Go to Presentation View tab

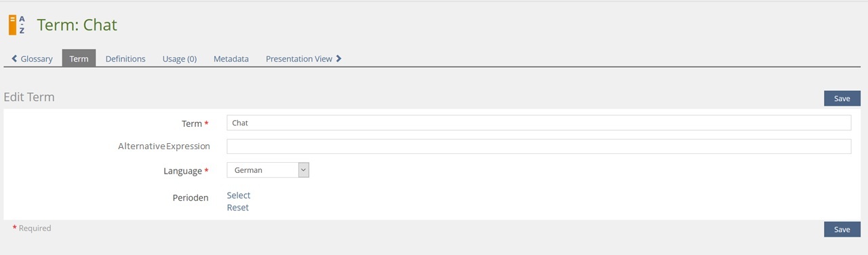tap(303, 59)
